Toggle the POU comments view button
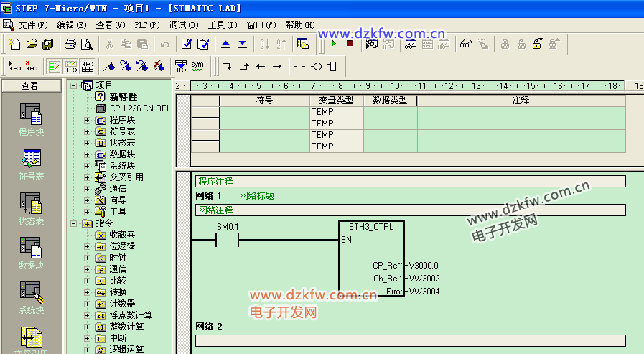This screenshot has height=354, width=644. [54, 67]
